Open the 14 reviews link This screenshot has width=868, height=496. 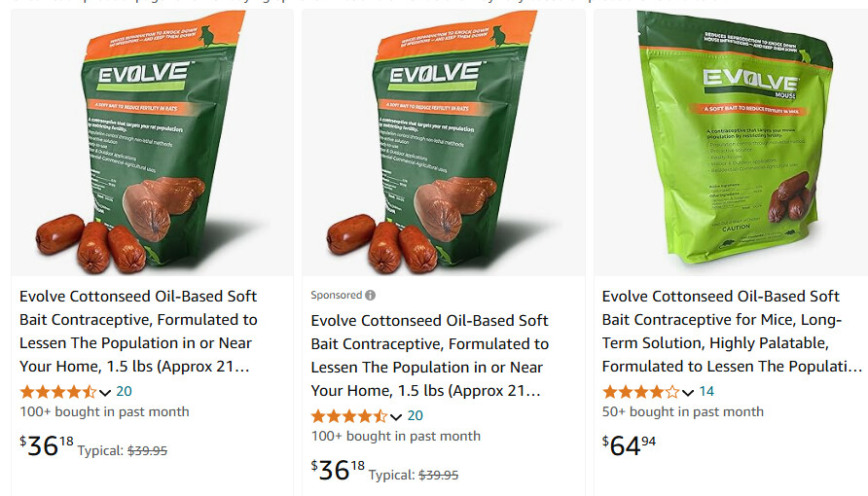[x=706, y=391]
